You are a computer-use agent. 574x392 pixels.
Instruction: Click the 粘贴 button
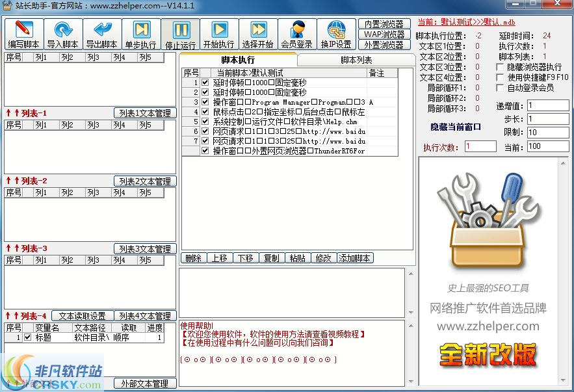coord(298,258)
